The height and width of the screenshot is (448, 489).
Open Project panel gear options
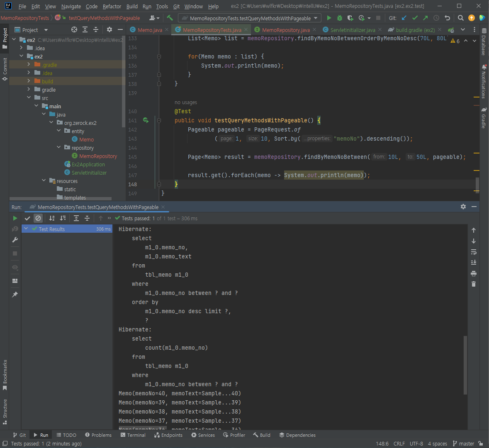click(x=109, y=29)
